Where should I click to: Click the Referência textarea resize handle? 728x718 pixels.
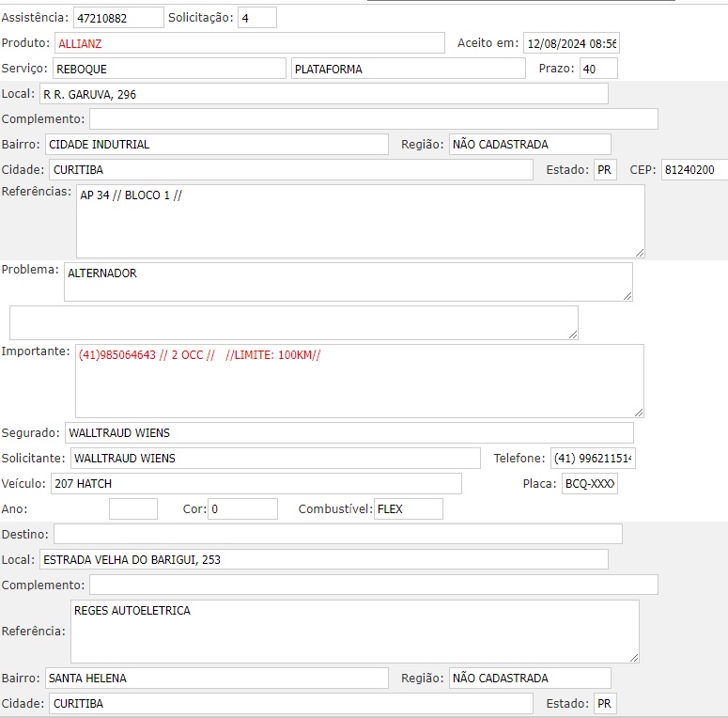click(635, 658)
